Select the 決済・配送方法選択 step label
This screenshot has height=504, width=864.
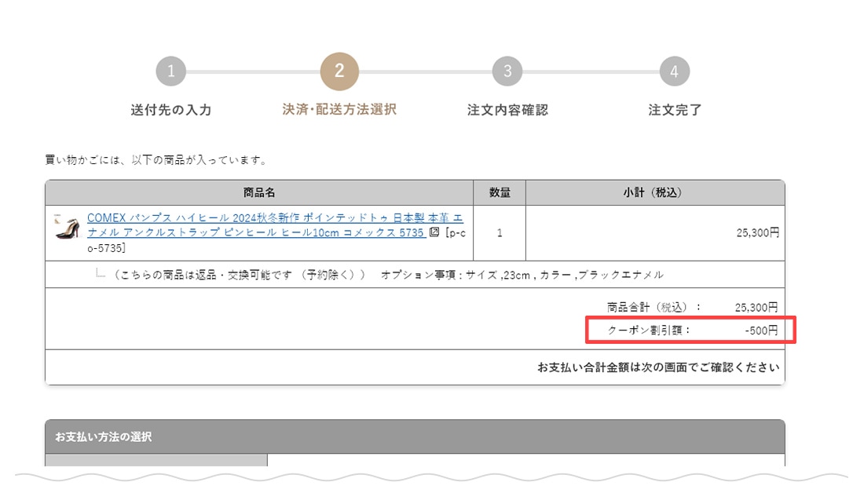click(x=339, y=110)
